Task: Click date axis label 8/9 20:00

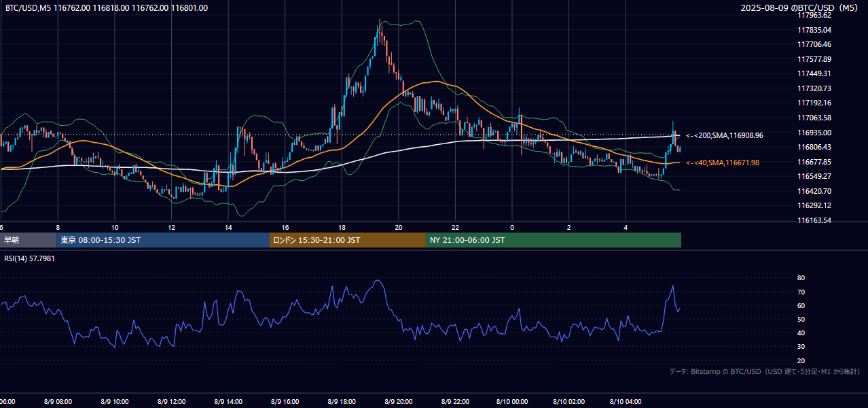Action: [x=399, y=402]
